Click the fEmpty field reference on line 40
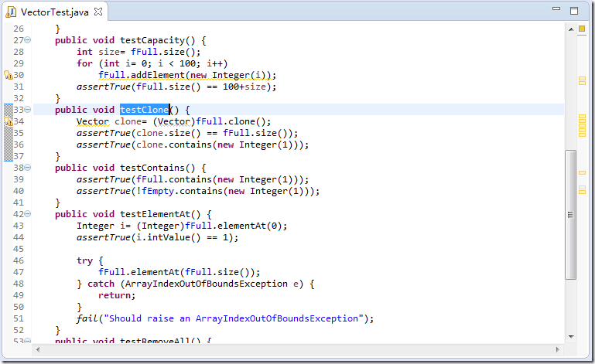Viewport: 595px width, 364px height. tap(158, 191)
